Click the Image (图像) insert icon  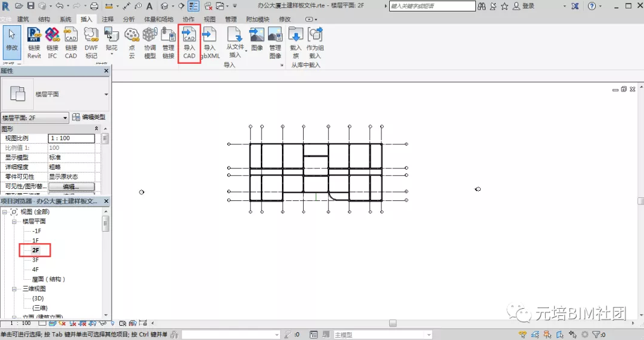[257, 39]
